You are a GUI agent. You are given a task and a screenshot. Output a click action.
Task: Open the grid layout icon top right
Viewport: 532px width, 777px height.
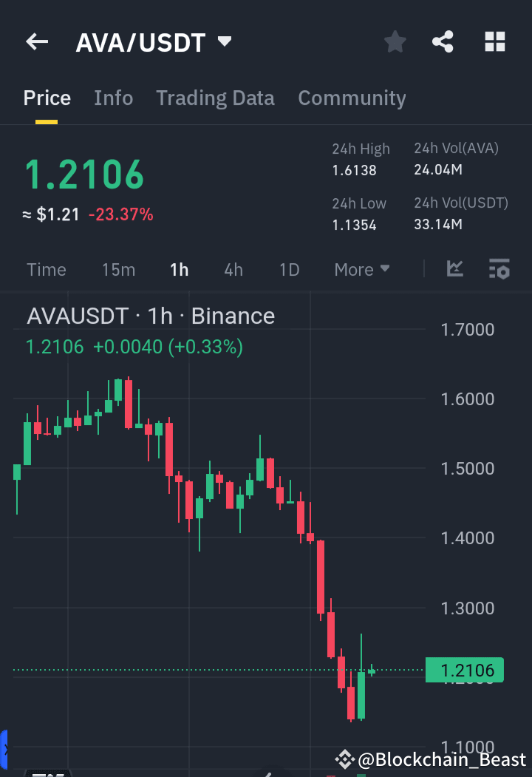494,41
